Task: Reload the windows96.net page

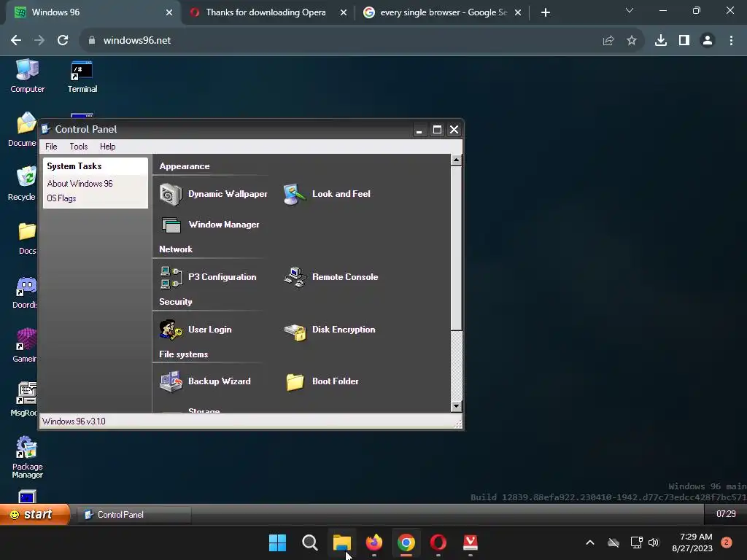Action: (63, 41)
